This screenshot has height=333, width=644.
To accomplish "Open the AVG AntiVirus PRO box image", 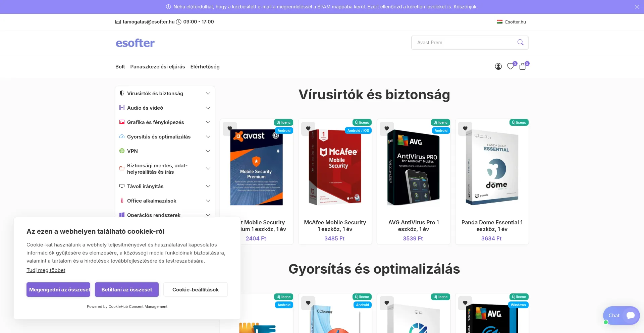I will coord(414,167).
